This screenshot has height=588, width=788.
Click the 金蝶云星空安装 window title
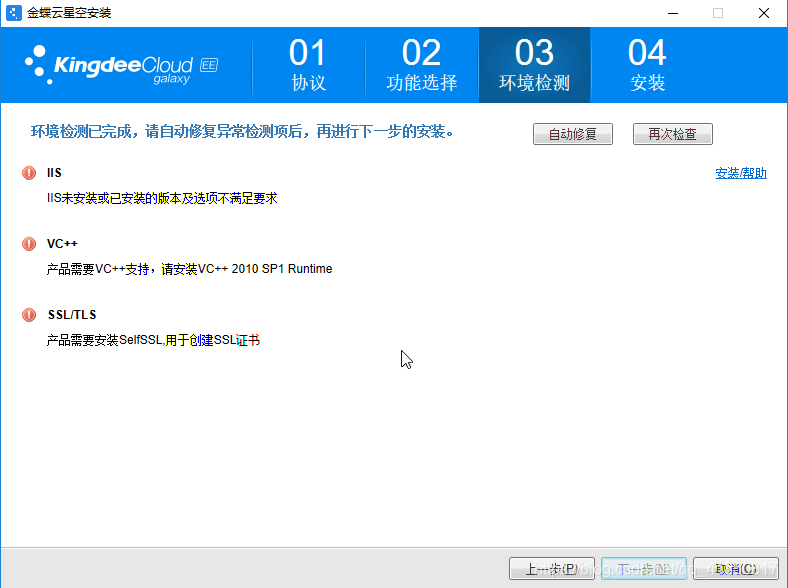pyautogui.click(x=69, y=13)
